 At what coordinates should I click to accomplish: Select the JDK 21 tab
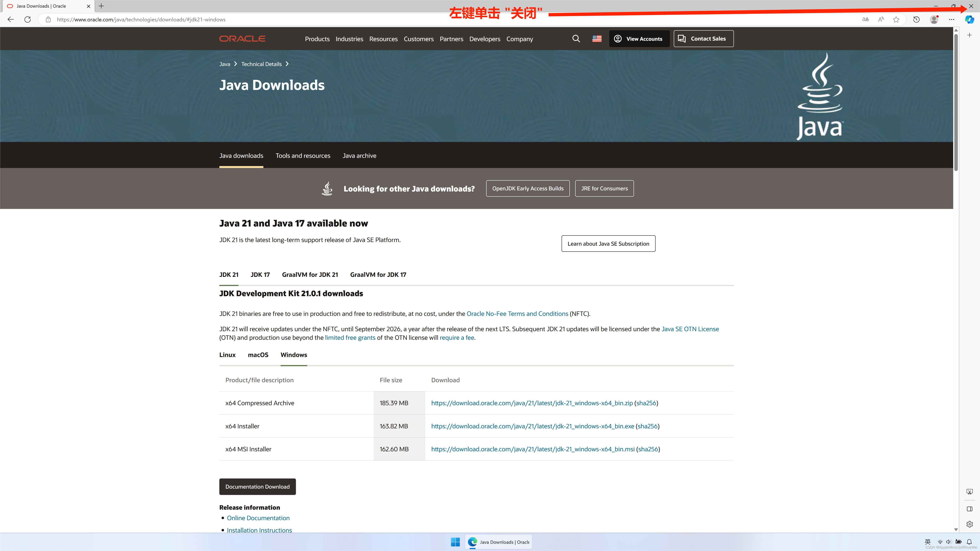229,275
